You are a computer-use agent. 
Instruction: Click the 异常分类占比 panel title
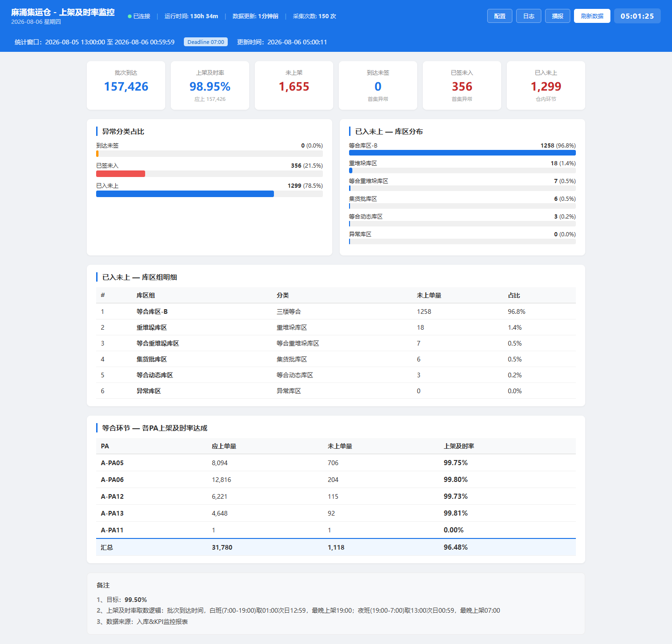point(123,132)
